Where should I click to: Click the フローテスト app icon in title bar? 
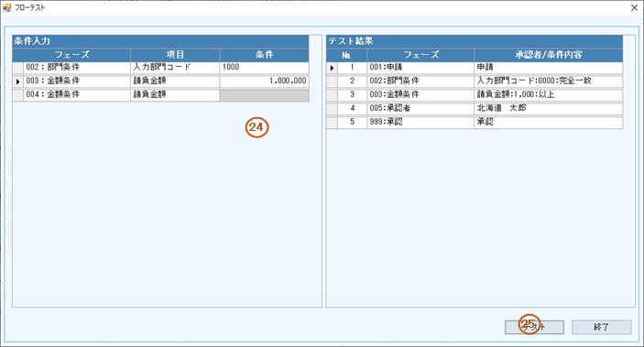7,7
